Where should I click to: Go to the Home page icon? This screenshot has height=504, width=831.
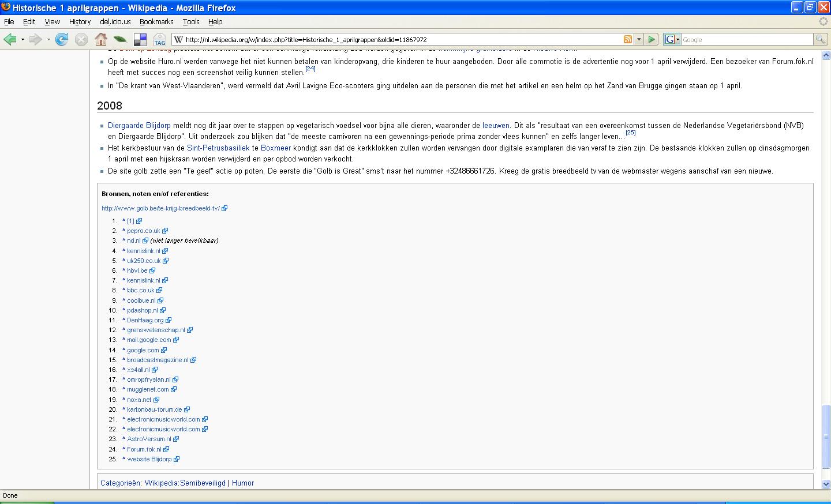click(101, 39)
